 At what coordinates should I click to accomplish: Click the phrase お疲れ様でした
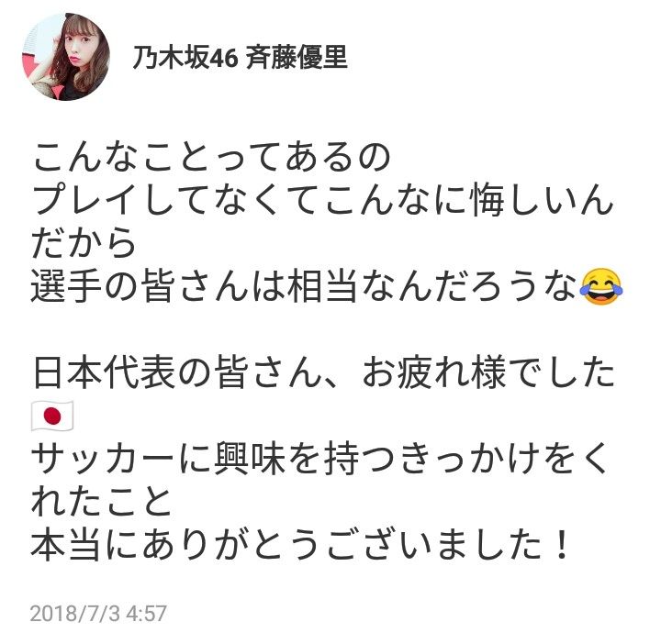coord(487,372)
